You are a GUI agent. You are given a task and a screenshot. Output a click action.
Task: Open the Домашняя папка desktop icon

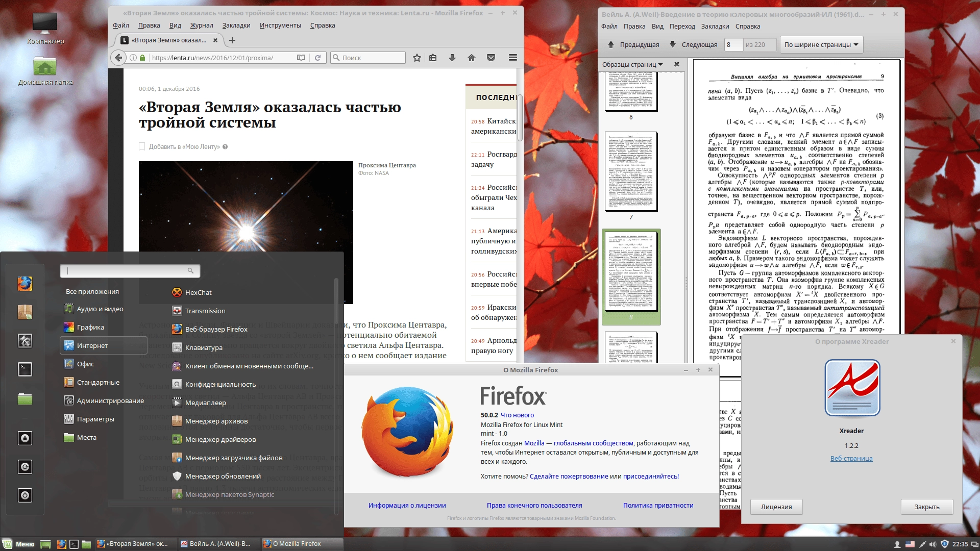(x=45, y=70)
